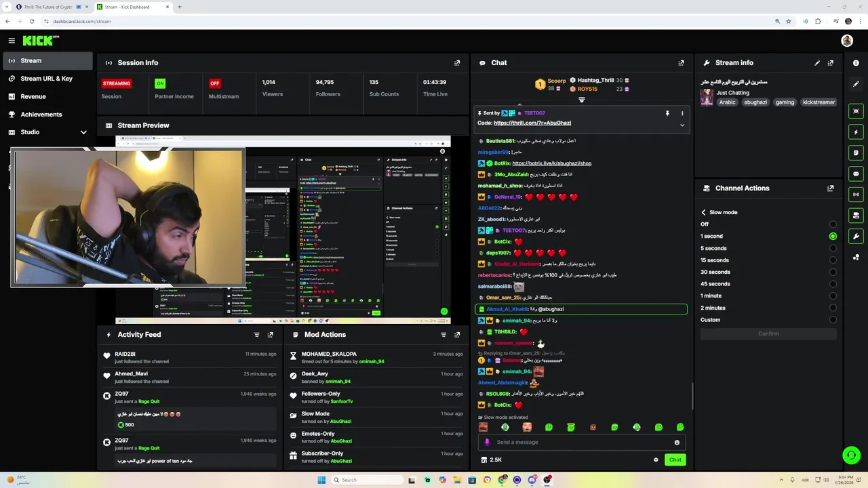
Task: Pop out the Activity Feed panel
Action: coord(271,335)
